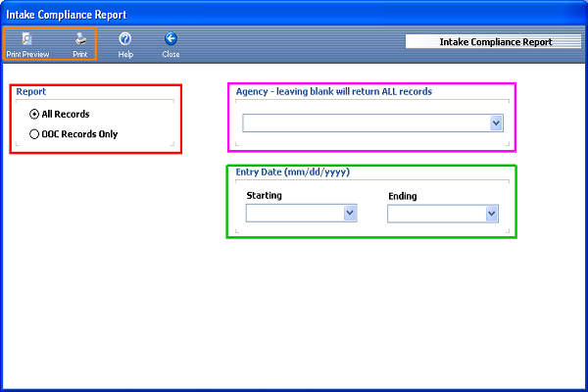Click inside the Agency combo box field
This screenshot has height=392, width=588.
365,123
